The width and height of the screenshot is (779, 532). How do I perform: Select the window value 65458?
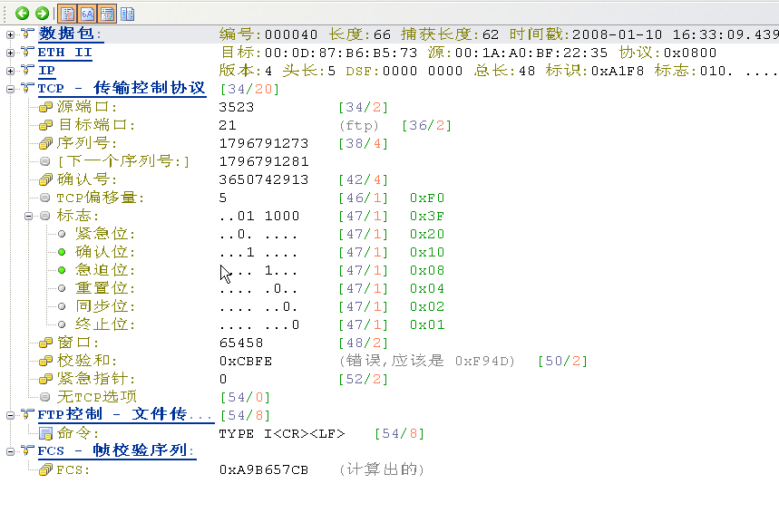[x=241, y=343]
